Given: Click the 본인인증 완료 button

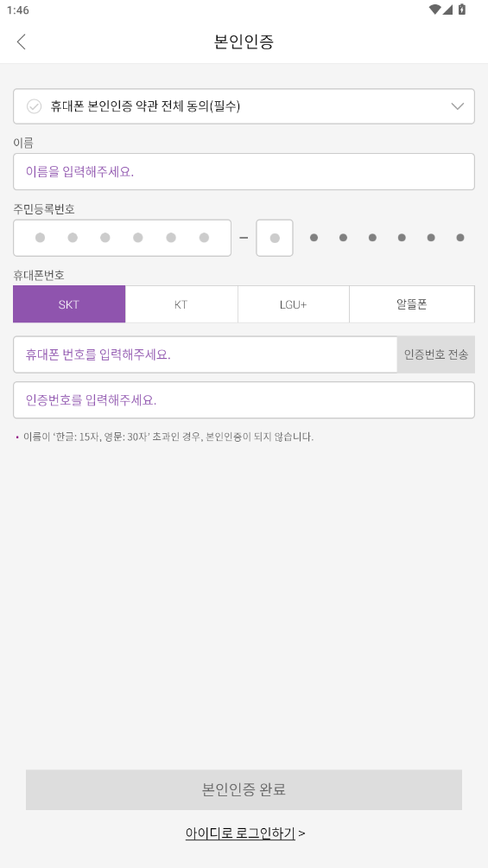Looking at the screenshot, I should [x=244, y=789].
